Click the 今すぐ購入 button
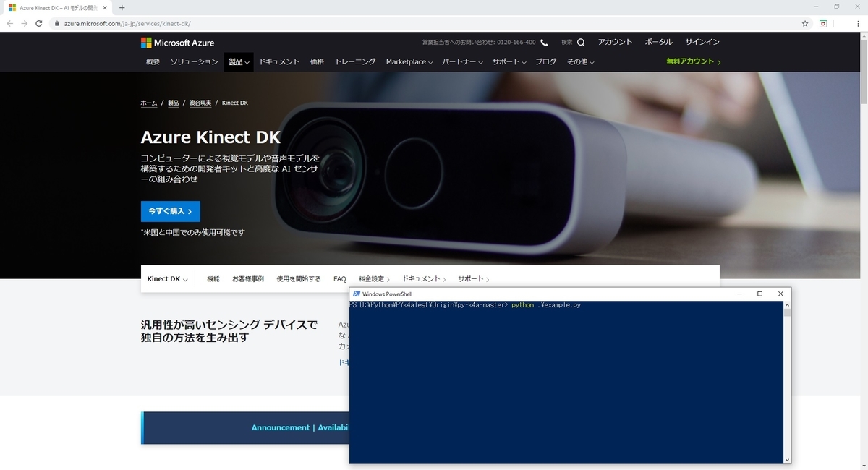Screen dimensions: 868x470 click(x=171, y=211)
